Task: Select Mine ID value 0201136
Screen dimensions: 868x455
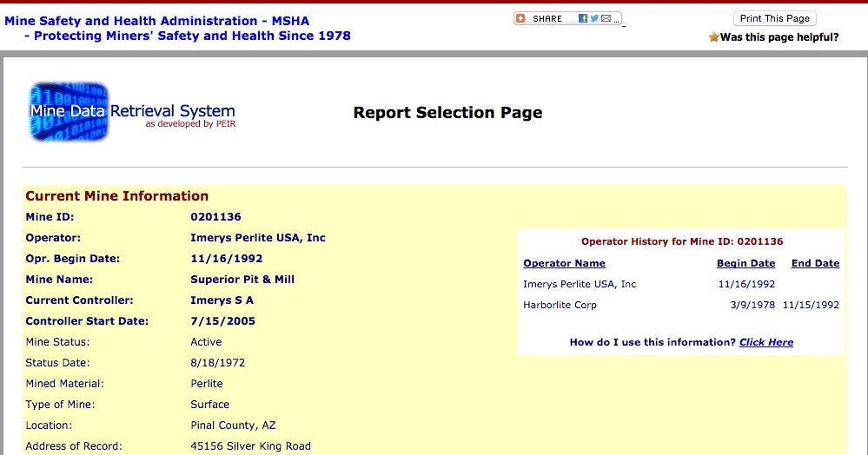Action: pyautogui.click(x=215, y=217)
